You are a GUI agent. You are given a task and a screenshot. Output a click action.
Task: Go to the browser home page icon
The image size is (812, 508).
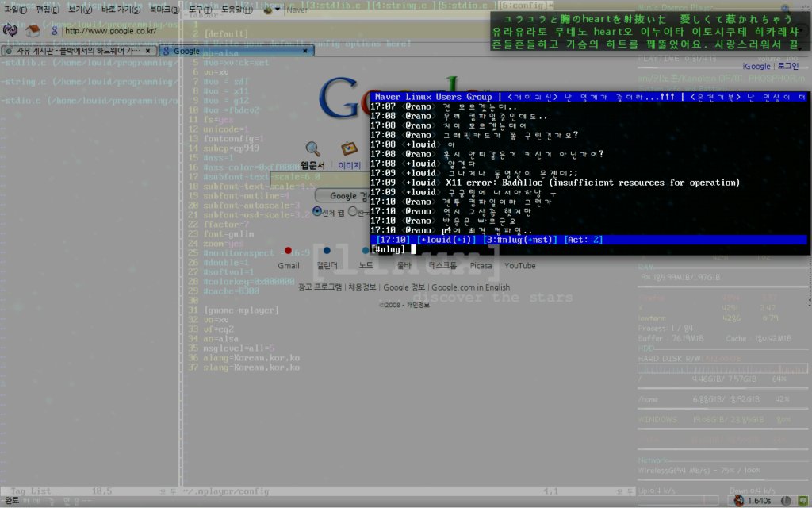tap(33, 30)
